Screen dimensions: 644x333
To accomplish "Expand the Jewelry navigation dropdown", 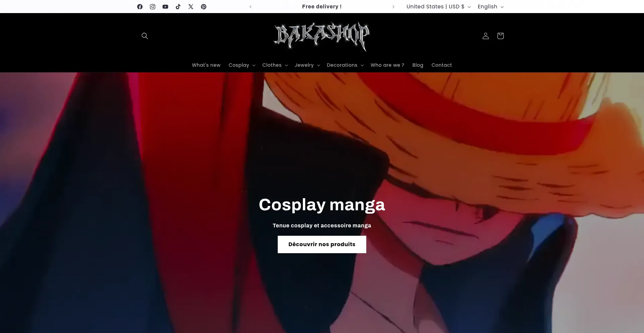I will pos(307,65).
